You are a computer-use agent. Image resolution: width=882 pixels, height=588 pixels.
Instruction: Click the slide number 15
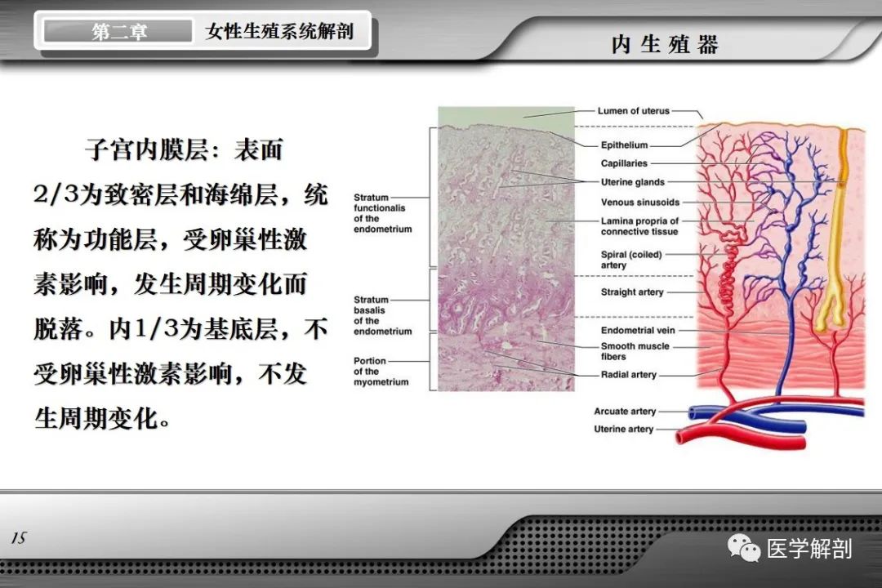click(19, 538)
